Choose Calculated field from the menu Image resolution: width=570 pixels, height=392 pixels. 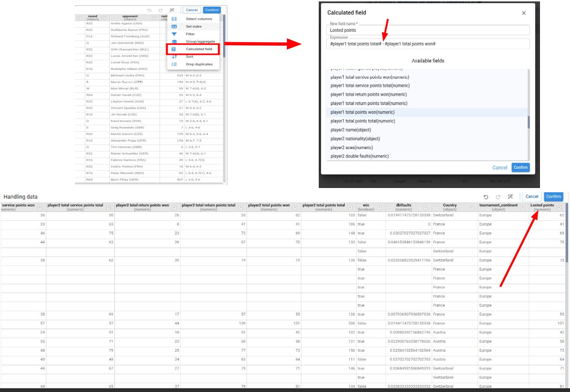coord(199,49)
